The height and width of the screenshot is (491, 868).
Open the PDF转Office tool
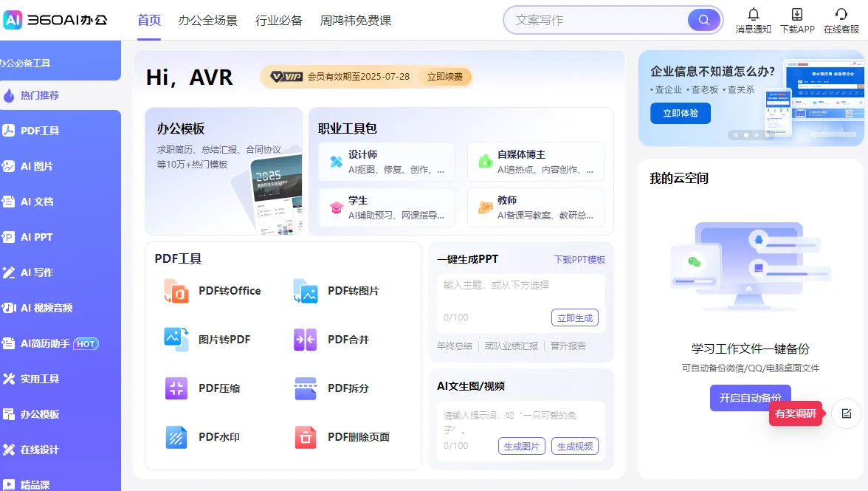pos(229,291)
